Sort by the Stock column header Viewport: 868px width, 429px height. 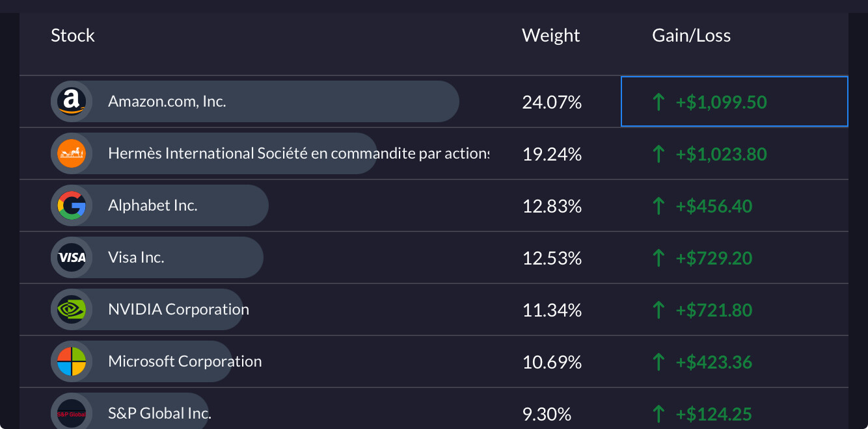73,35
